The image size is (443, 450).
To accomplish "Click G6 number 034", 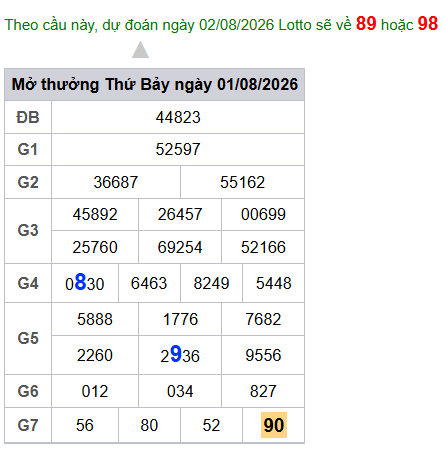I will (180, 391).
